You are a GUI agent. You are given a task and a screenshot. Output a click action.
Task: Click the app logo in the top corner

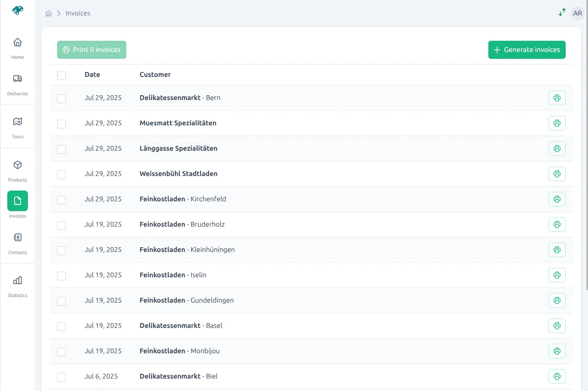(x=17, y=10)
